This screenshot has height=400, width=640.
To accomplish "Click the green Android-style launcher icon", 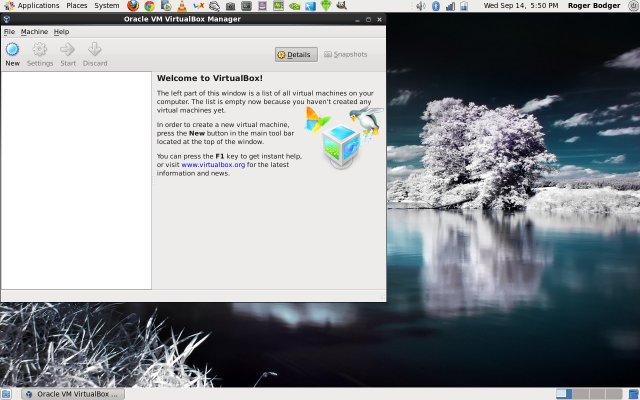I will click(326, 6).
